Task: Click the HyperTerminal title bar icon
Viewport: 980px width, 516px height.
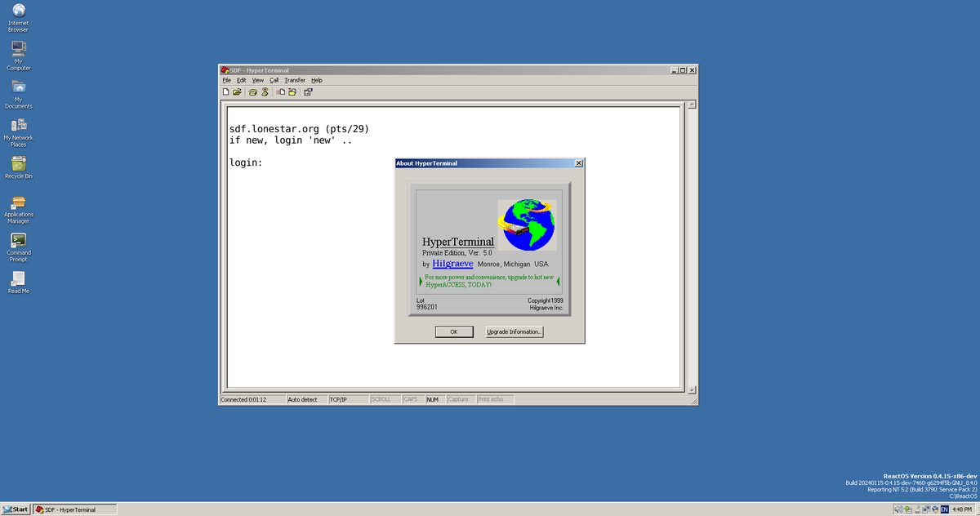Action: tap(225, 70)
